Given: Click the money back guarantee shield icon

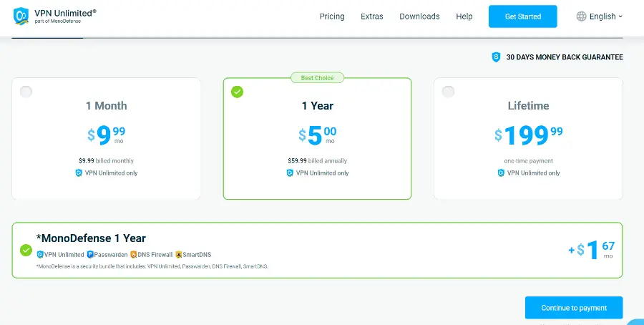Looking at the screenshot, I should tap(496, 57).
